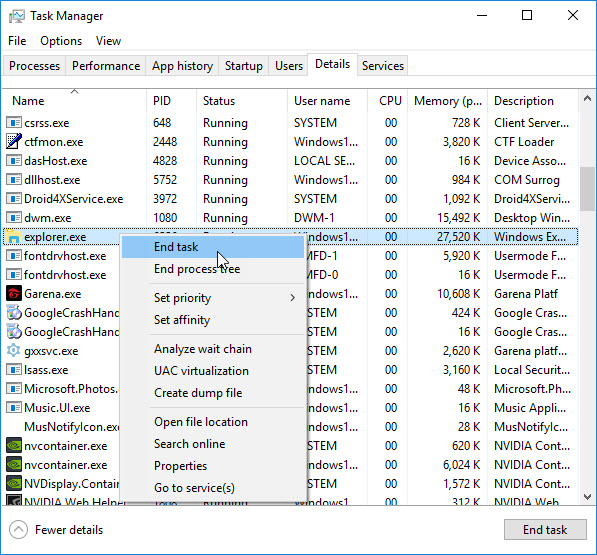Choose Go to service(s)
The width and height of the screenshot is (597, 555).
(x=213, y=488)
